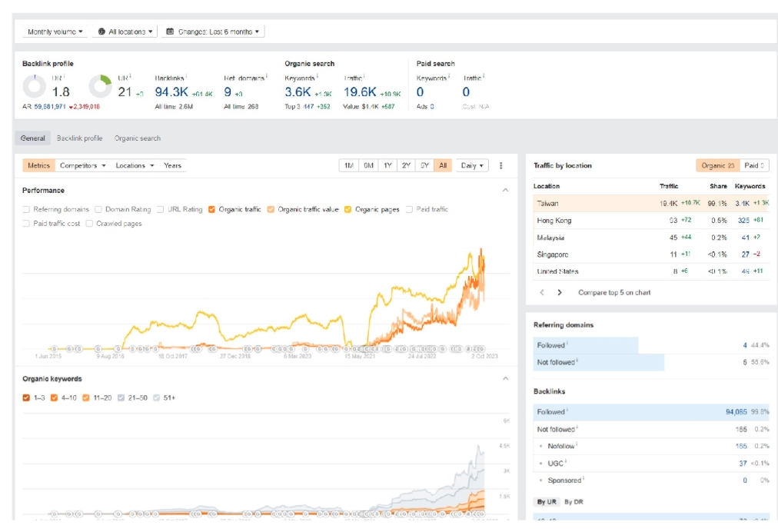Viewport: 778px width, 532px height.
Task: Open the chart options three-dot menu
Action: pos(501,165)
